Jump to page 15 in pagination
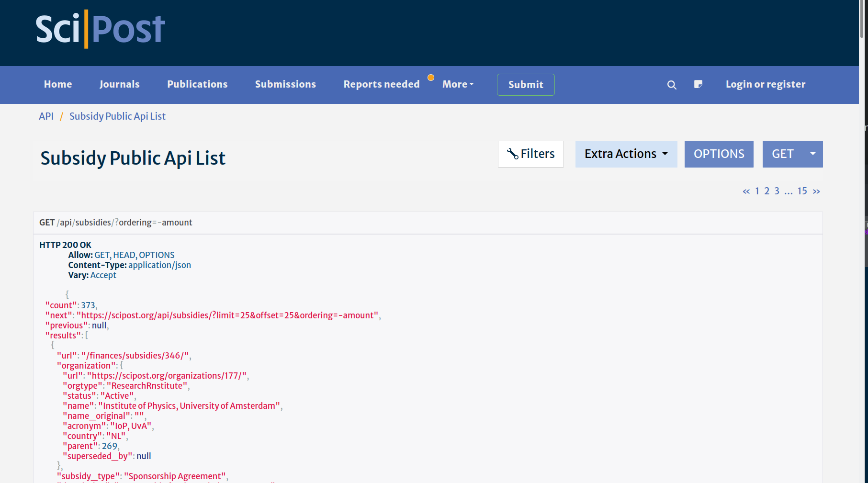 pyautogui.click(x=802, y=191)
